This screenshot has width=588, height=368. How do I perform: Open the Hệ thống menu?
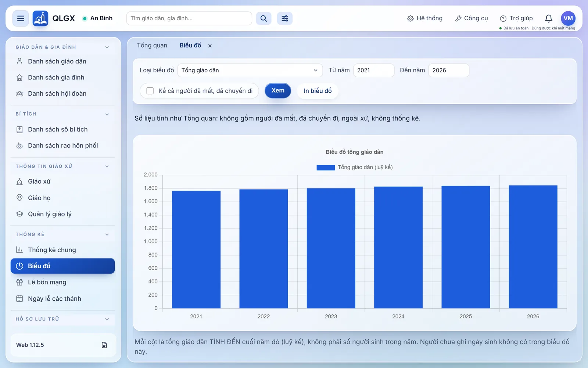click(425, 18)
